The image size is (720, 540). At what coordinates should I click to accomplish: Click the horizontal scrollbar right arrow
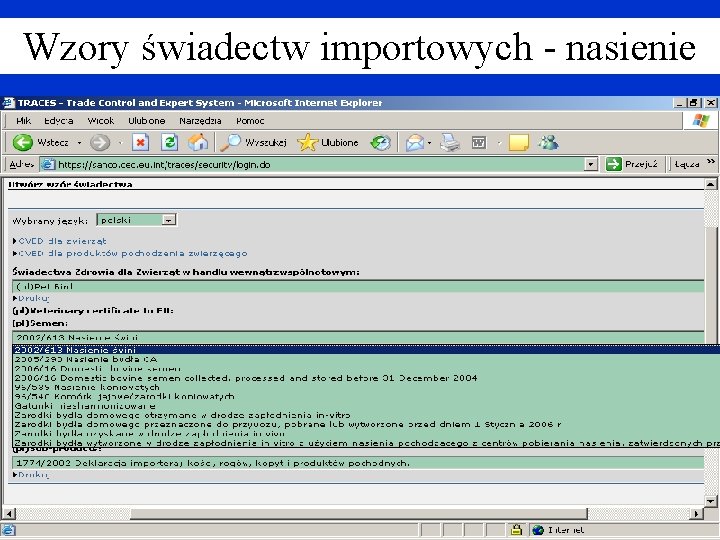[x=697, y=513]
